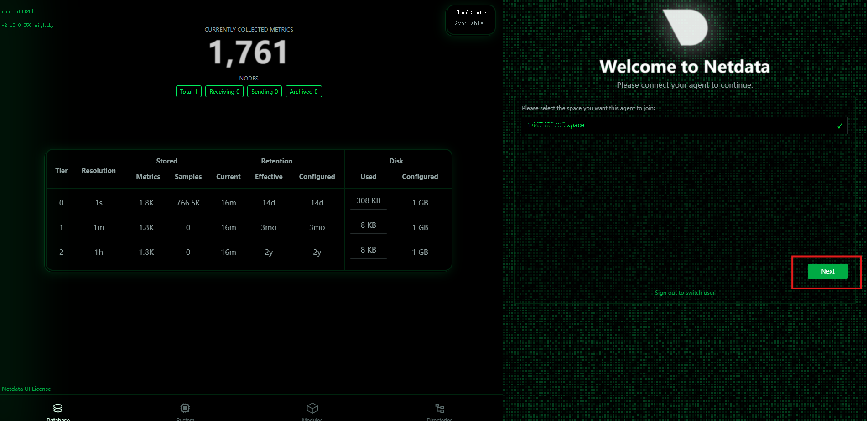Screen dimensions: 868x421
Task: Click the 1,761 collected metrics number
Action: point(249,52)
